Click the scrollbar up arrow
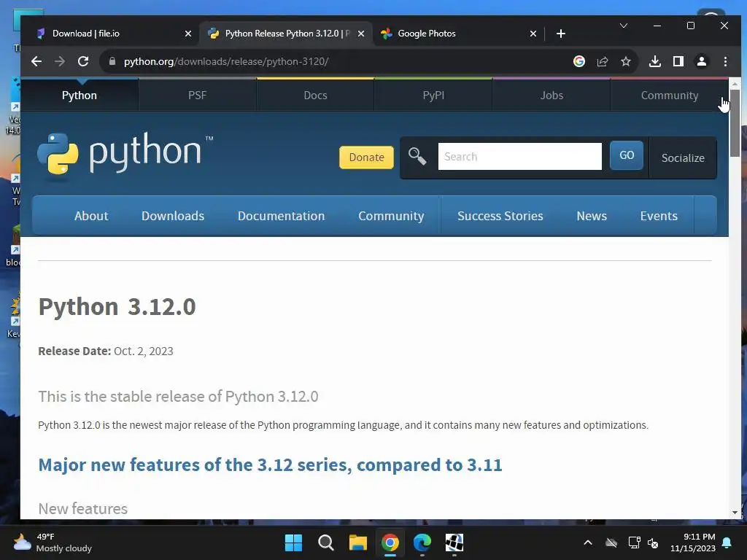This screenshot has height=560, width=747. click(x=735, y=84)
